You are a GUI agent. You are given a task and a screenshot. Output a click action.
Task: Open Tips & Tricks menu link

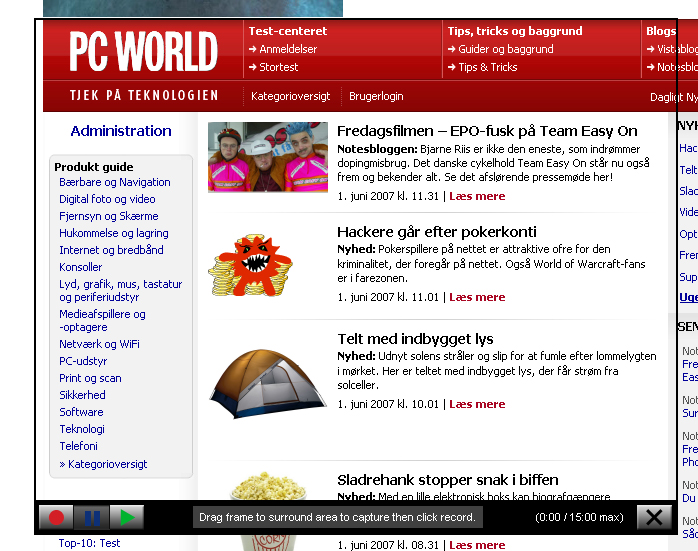[488, 67]
